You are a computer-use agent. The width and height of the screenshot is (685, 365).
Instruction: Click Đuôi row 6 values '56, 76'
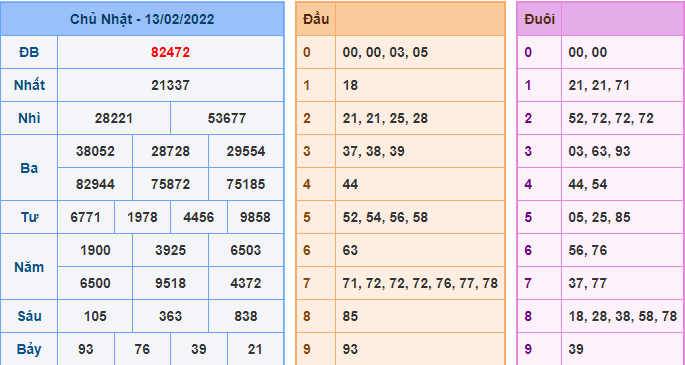pyautogui.click(x=588, y=250)
